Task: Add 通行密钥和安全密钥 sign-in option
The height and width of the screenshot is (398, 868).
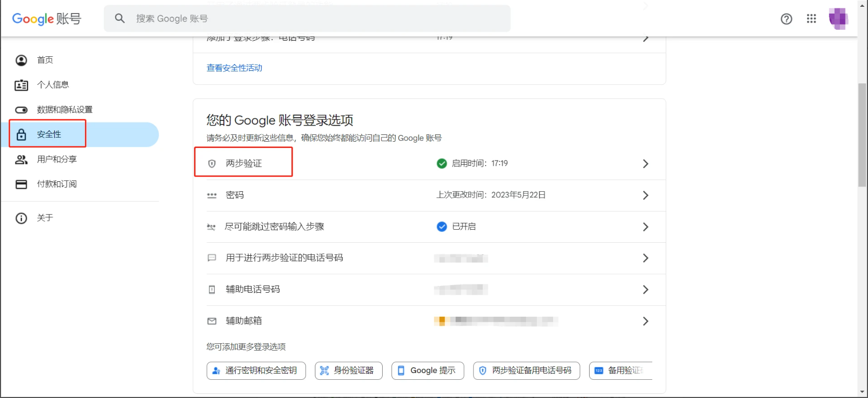Action: (x=256, y=370)
